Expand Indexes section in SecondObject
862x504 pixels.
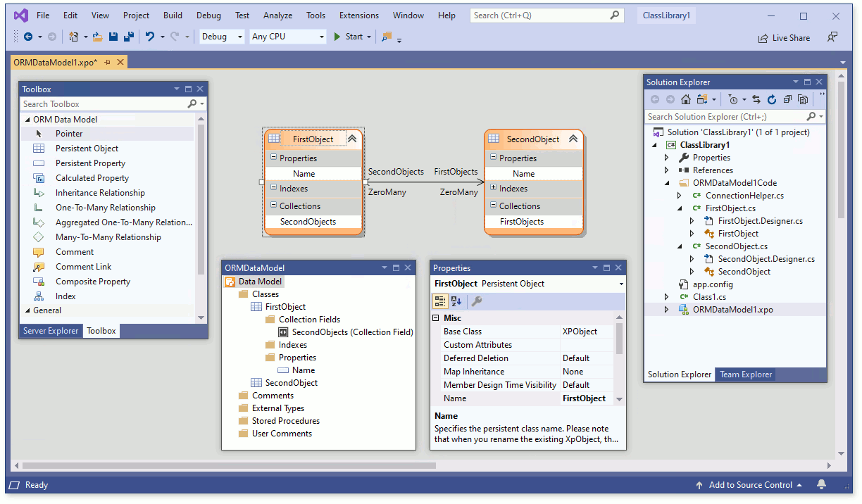pyautogui.click(x=494, y=188)
